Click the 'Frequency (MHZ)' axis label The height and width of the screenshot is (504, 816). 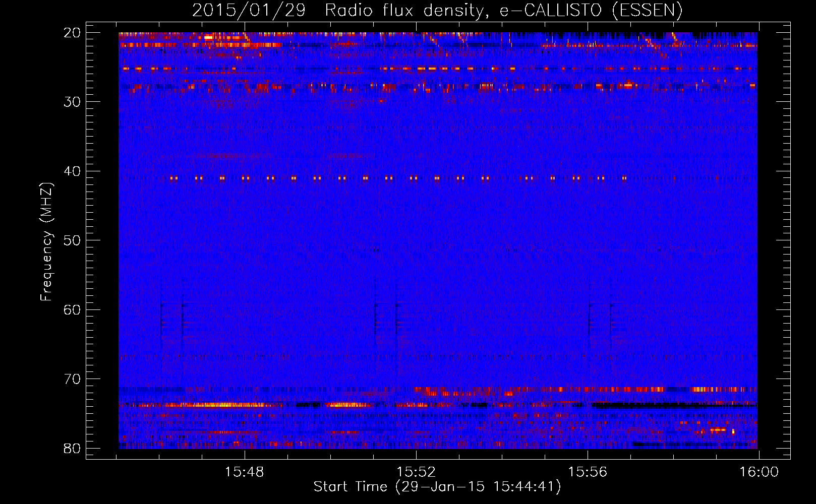click(46, 242)
